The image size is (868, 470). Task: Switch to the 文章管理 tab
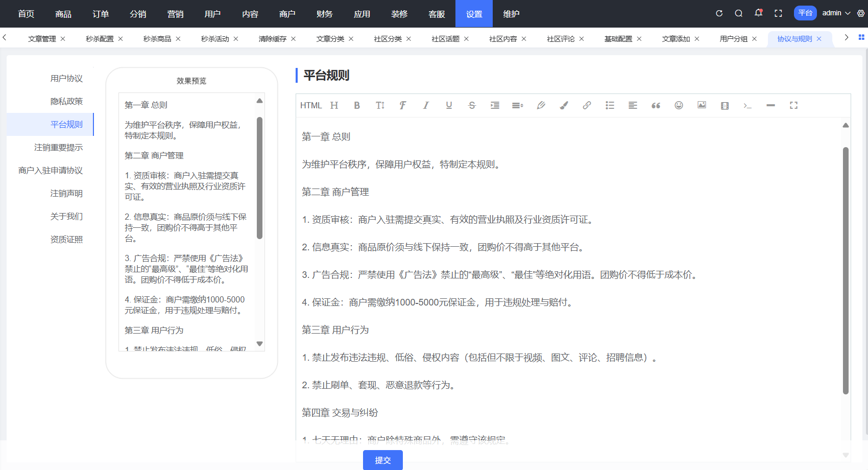42,39
